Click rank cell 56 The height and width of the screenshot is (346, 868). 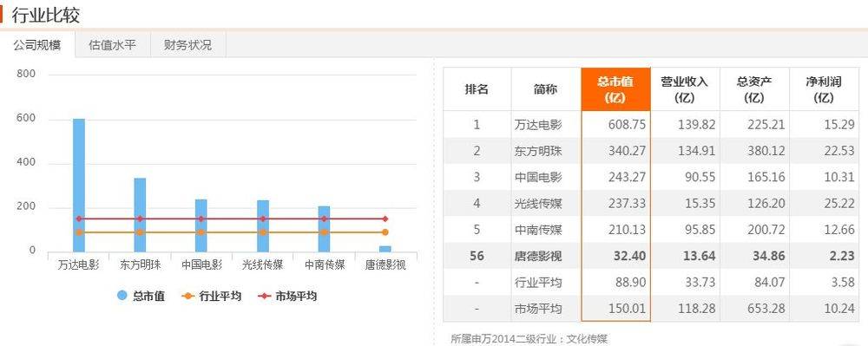[477, 257]
